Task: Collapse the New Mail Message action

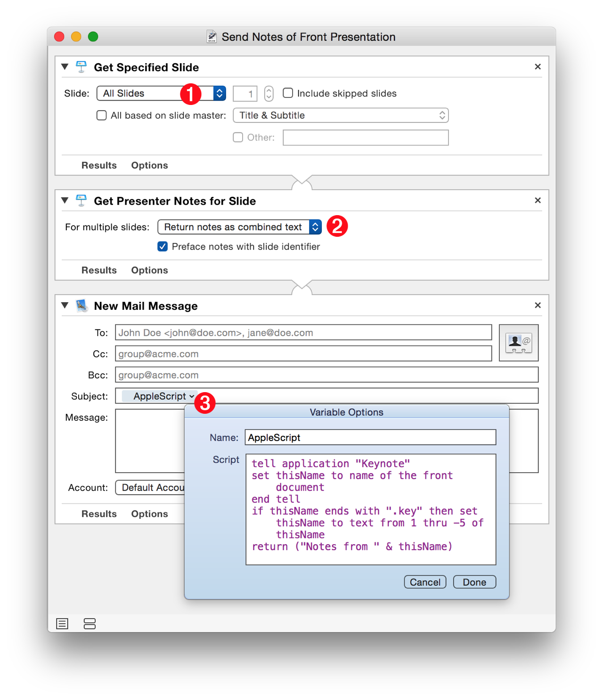Action: [x=65, y=306]
